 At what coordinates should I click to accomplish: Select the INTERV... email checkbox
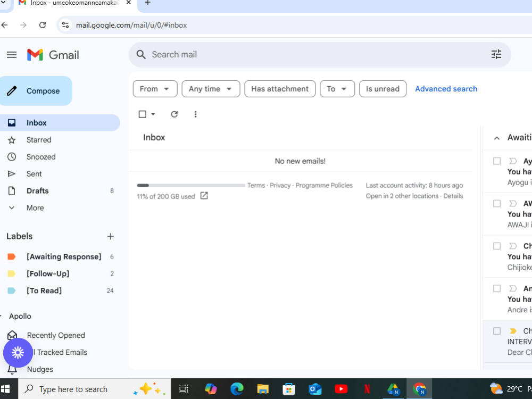pyautogui.click(x=497, y=330)
